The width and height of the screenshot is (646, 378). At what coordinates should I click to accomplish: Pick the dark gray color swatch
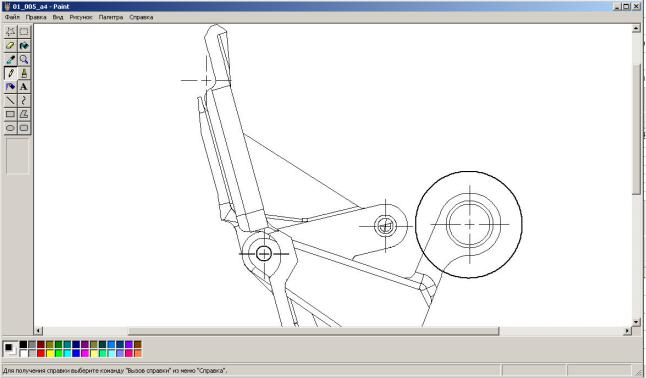[x=32, y=345]
